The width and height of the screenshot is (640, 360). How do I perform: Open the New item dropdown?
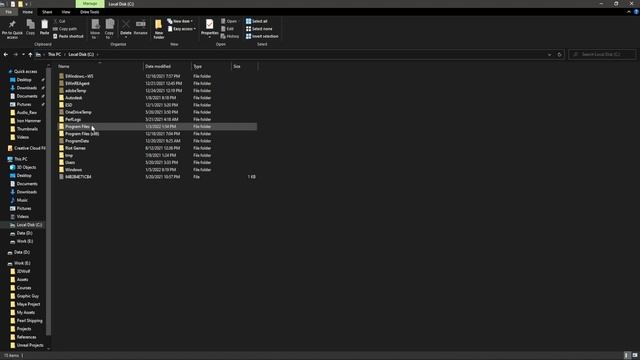click(x=180, y=21)
